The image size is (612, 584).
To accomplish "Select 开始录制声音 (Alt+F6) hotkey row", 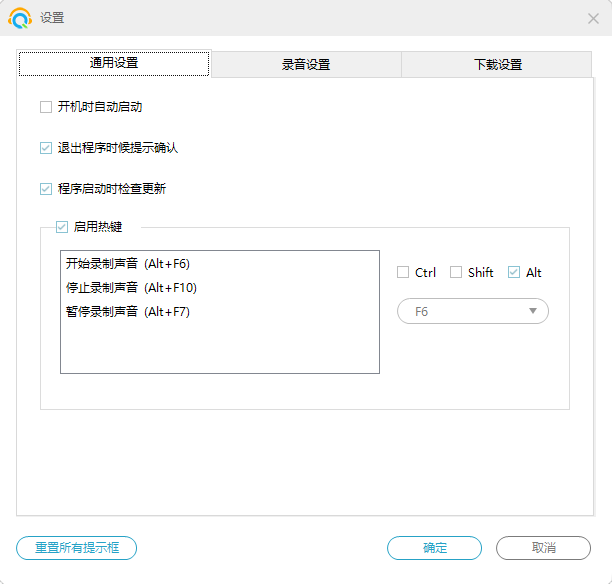I will 220,264.
